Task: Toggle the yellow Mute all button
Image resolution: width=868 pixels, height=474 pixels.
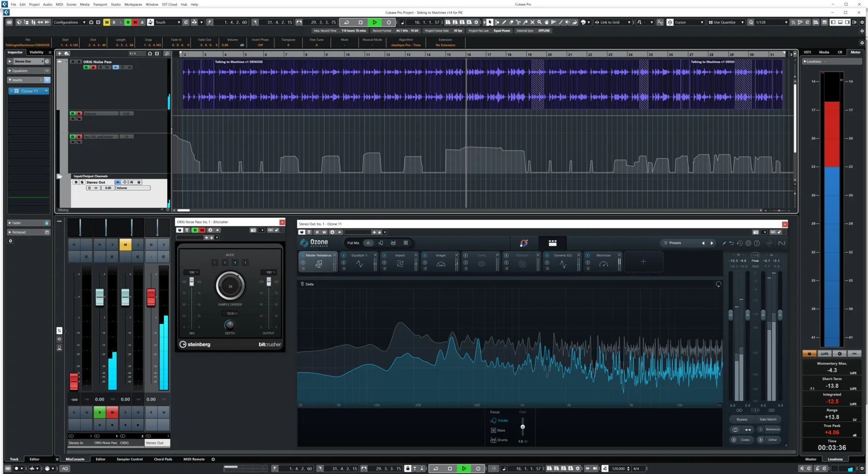Action: click(107, 22)
